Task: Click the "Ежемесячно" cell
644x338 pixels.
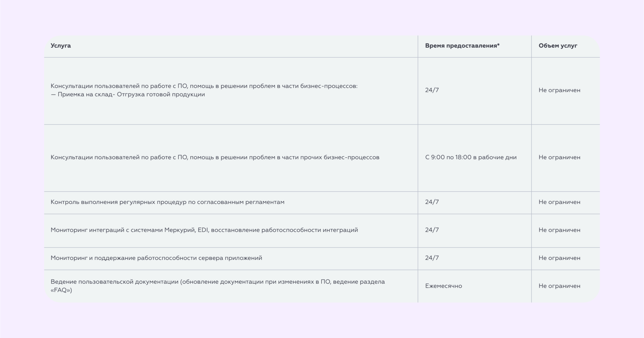Action: [443, 286]
